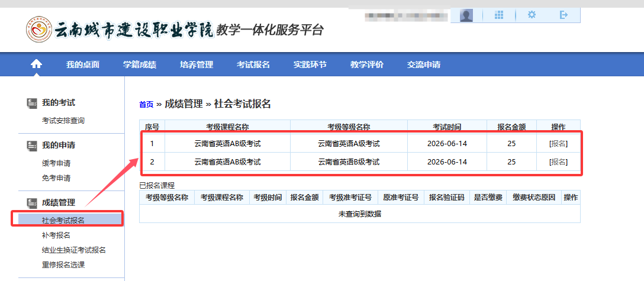
Task: Click the 我的申请 section icon
Action: pyautogui.click(x=32, y=145)
